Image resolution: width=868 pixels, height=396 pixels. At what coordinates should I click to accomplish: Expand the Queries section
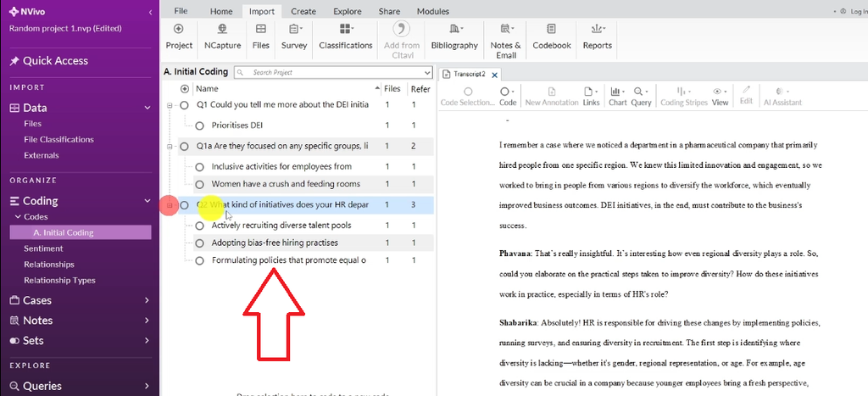tap(147, 386)
